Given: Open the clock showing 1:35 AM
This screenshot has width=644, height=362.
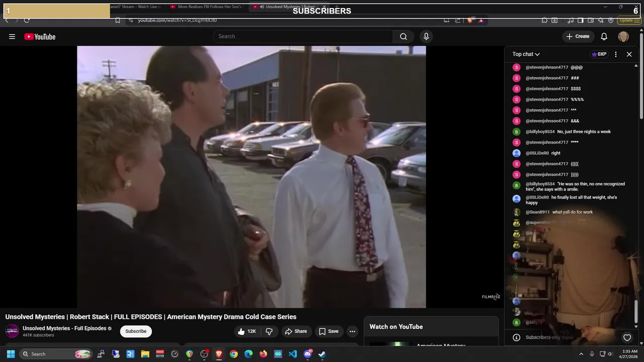Looking at the screenshot, I should (x=629, y=354).
